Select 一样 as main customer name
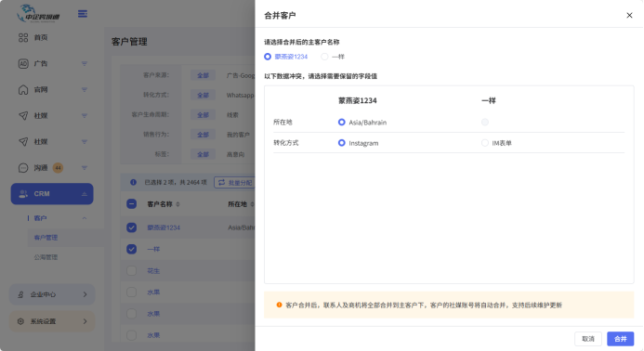Viewport: 644px width, 351px height. point(324,57)
